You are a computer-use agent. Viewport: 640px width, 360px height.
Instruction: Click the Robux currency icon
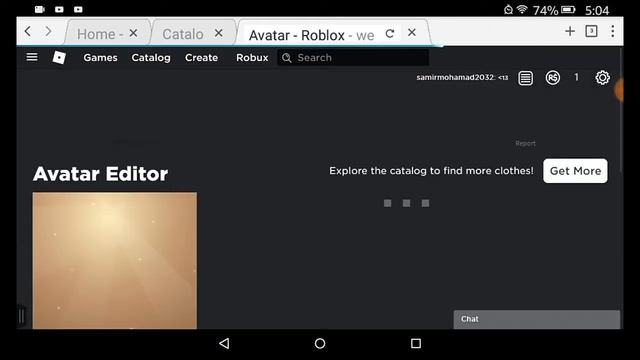[x=553, y=78]
